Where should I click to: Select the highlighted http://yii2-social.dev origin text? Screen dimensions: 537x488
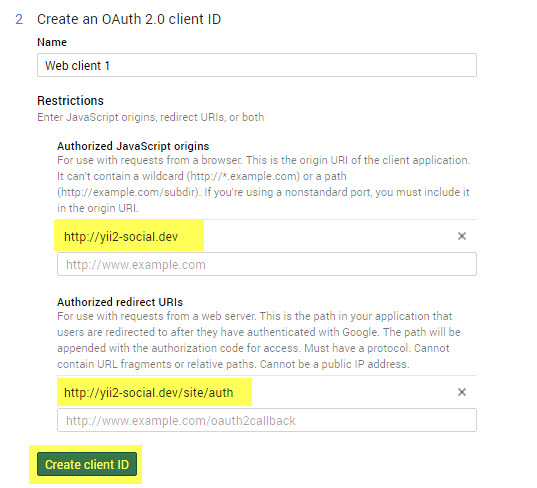click(x=121, y=236)
